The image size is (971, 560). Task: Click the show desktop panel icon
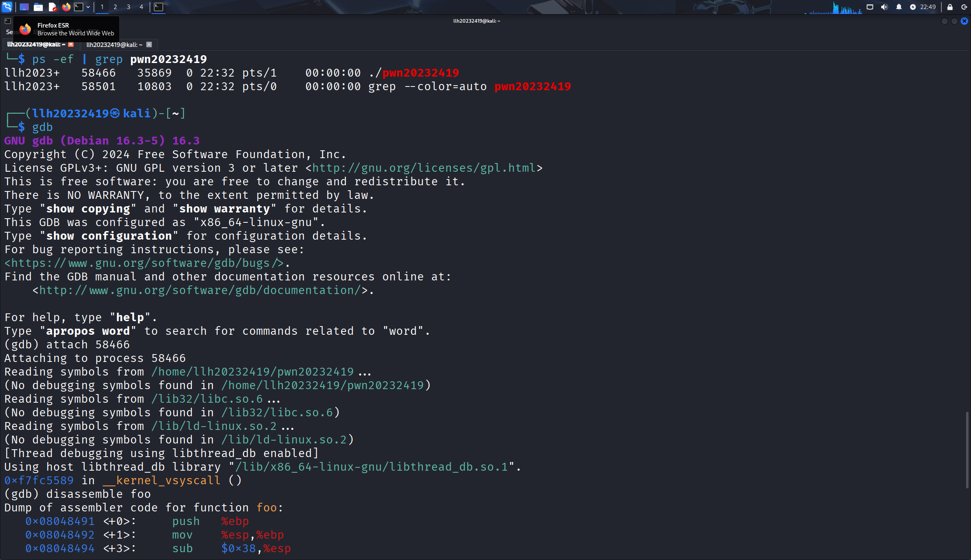[x=24, y=7]
